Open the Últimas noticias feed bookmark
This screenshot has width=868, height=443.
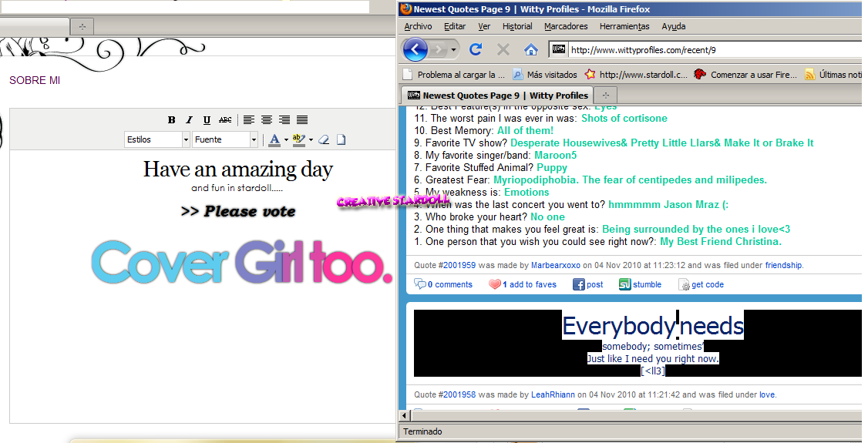(x=833, y=75)
